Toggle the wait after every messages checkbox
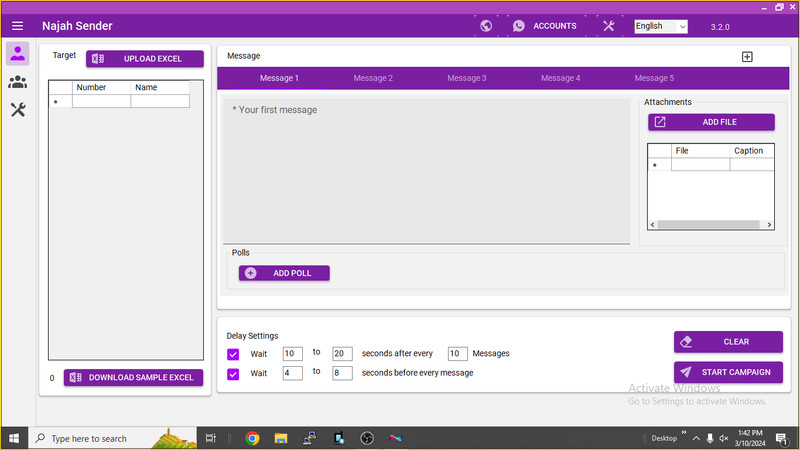The image size is (800, 450). pos(233,354)
